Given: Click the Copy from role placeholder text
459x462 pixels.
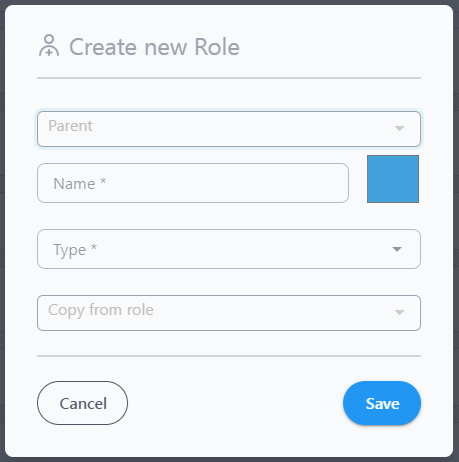Looking at the screenshot, I should 101,310.
